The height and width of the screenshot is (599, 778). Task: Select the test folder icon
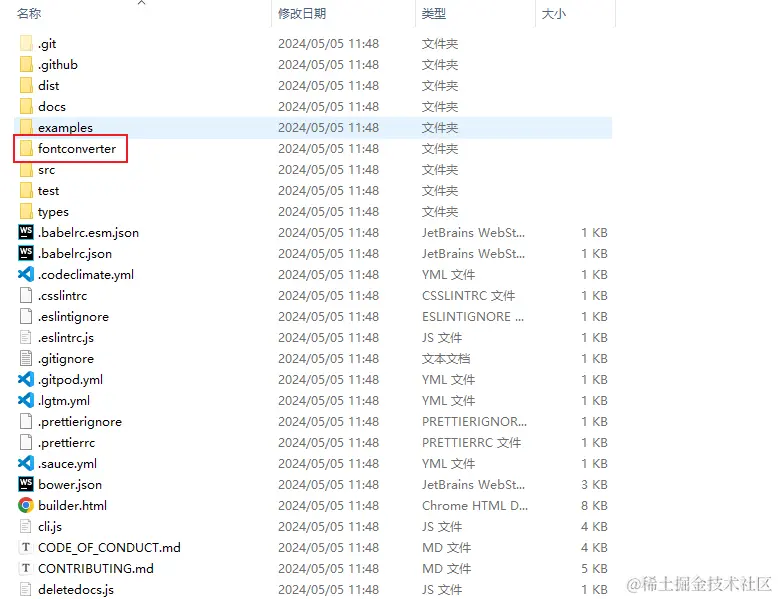pos(26,191)
